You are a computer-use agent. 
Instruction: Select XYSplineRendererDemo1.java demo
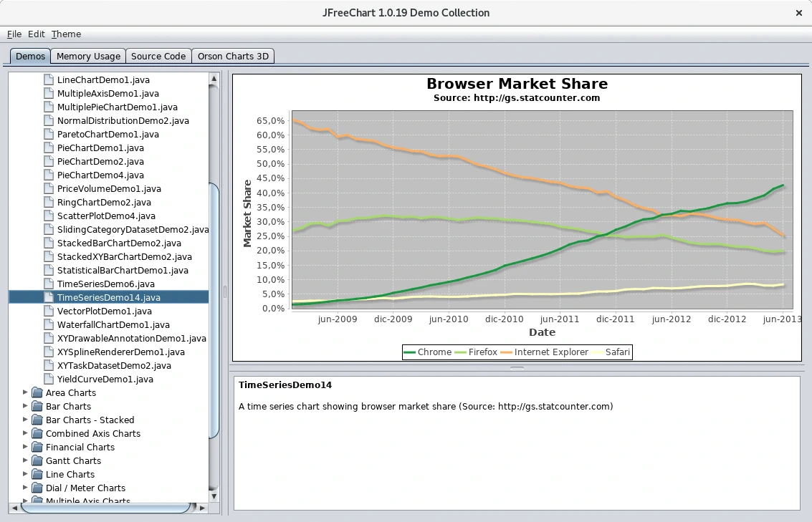pos(120,352)
